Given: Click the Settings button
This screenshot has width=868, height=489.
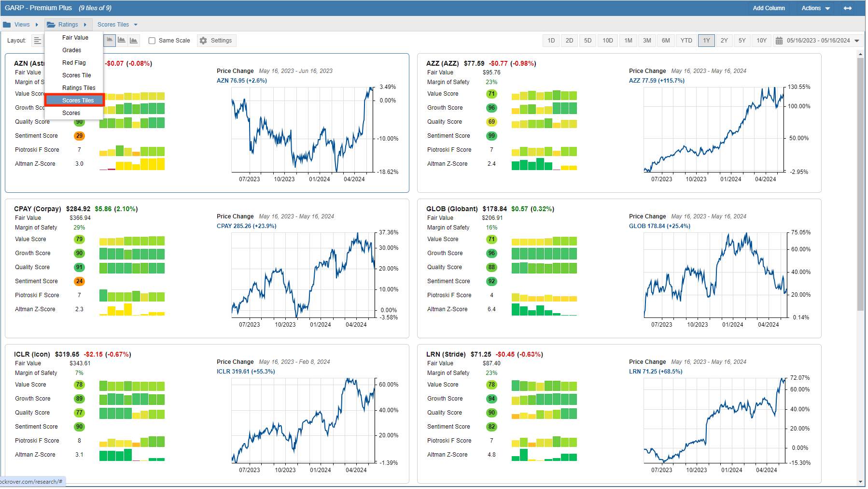Looking at the screenshot, I should pos(216,41).
